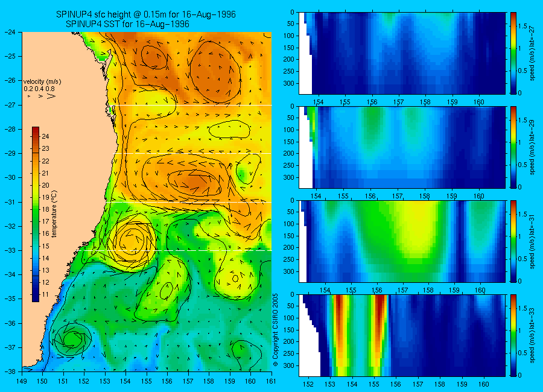This screenshot has width=543, height=392.
Task: Click the 200 depth label on the lat=-31 panel
Action: (289, 248)
